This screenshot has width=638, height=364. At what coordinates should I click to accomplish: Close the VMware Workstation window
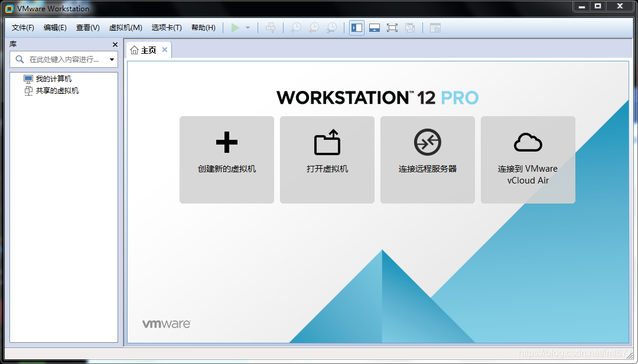click(620, 6)
